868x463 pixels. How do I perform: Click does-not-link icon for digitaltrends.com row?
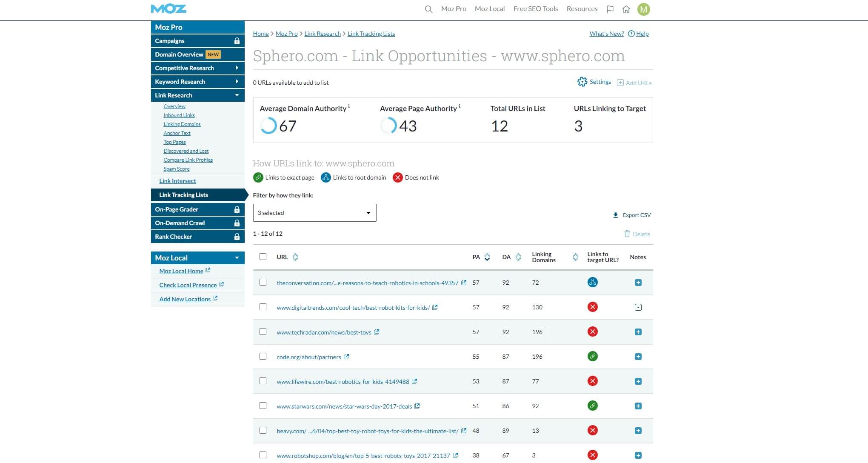[x=592, y=307]
